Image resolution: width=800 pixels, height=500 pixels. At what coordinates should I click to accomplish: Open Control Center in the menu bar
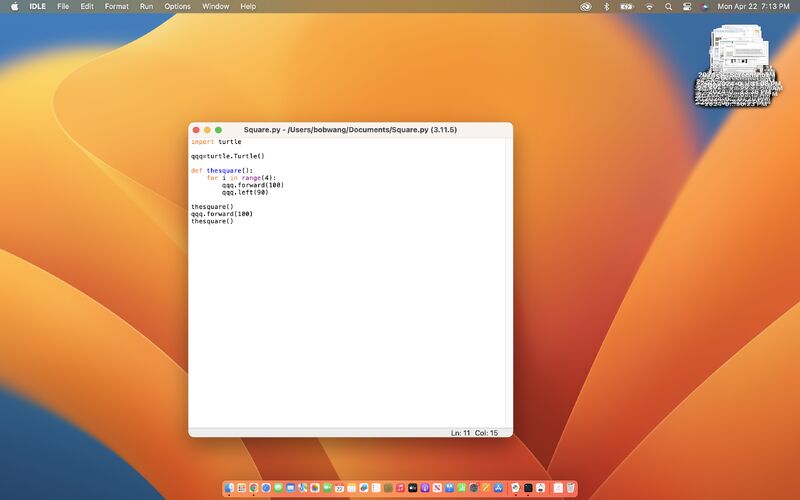[687, 6]
